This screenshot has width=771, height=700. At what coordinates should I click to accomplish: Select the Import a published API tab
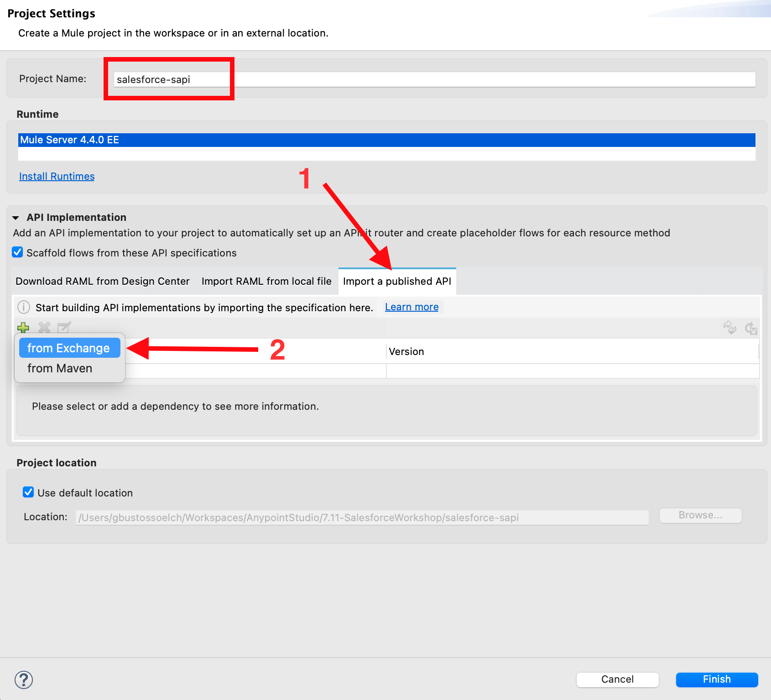point(397,281)
